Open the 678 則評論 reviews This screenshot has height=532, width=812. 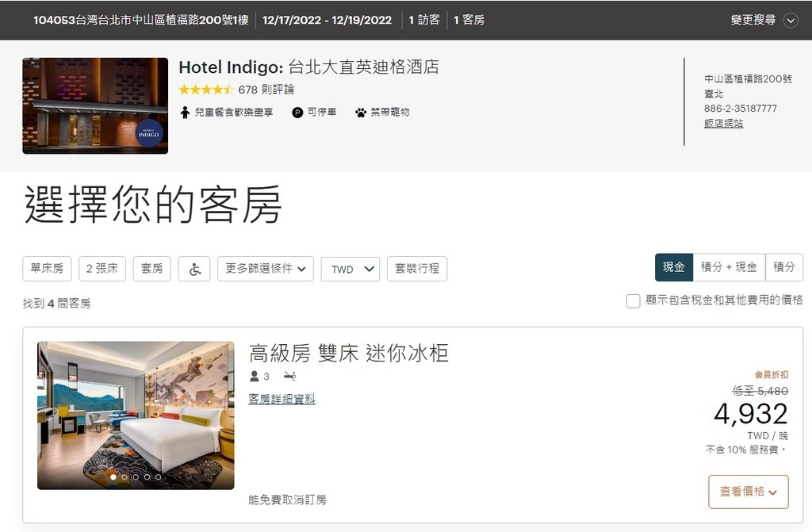click(266, 90)
